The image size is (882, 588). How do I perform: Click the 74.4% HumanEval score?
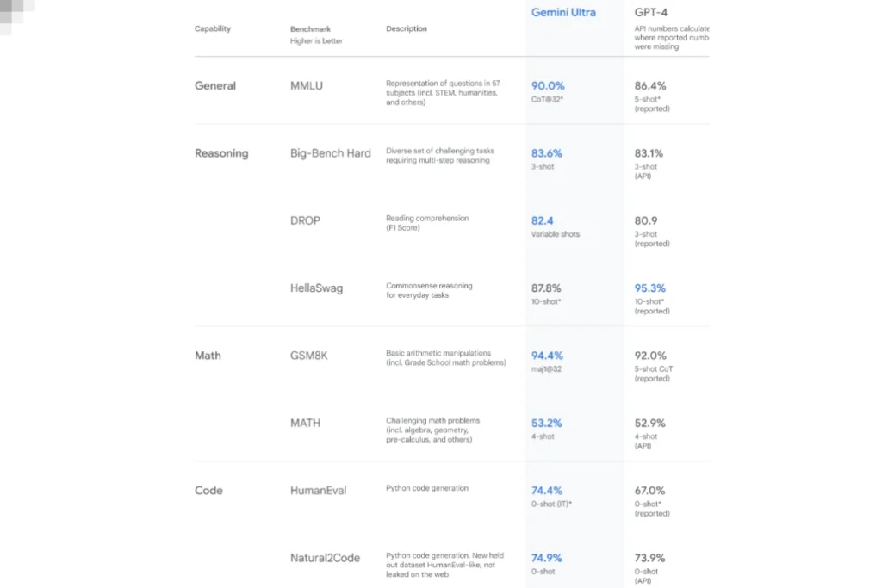[x=546, y=490]
